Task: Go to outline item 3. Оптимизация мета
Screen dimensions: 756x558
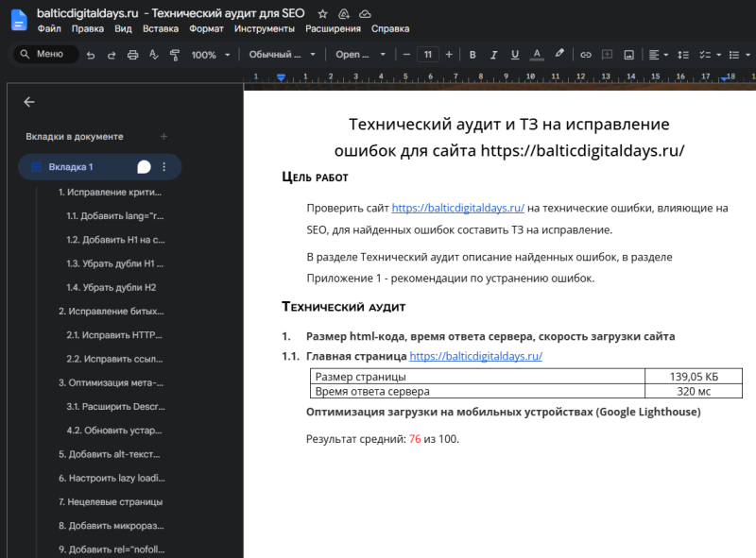Action: (111, 382)
